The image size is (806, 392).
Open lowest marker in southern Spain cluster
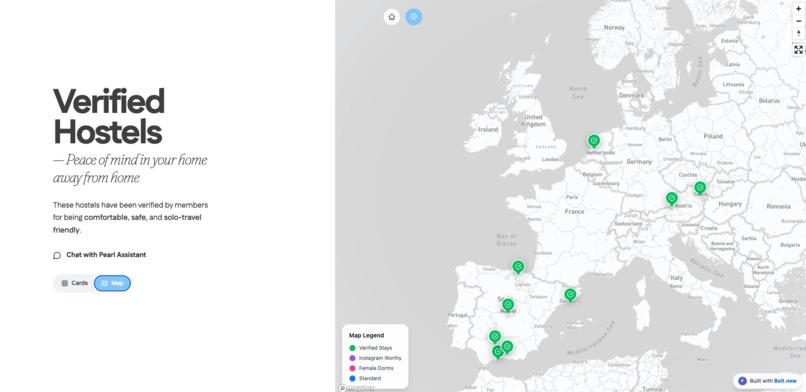click(x=498, y=352)
